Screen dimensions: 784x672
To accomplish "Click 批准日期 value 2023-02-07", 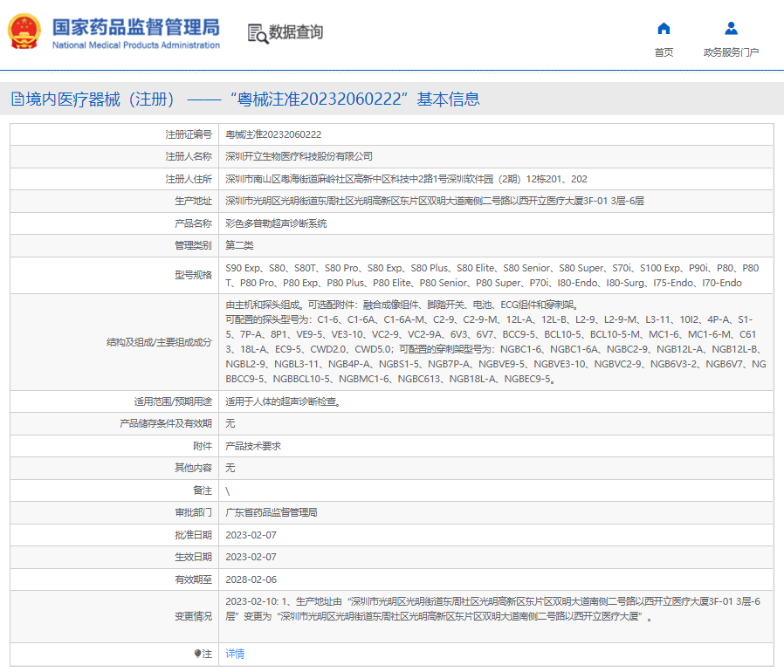I will (x=251, y=535).
